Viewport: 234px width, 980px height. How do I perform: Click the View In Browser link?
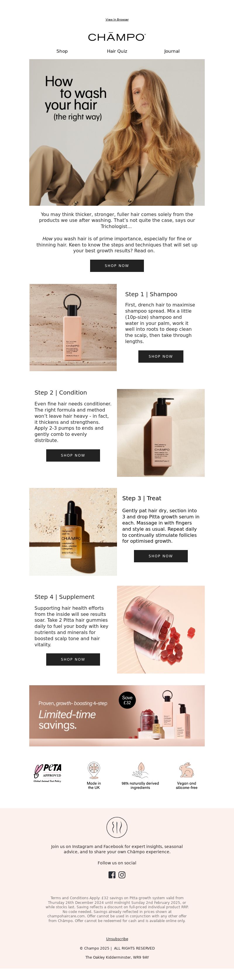[117, 19]
